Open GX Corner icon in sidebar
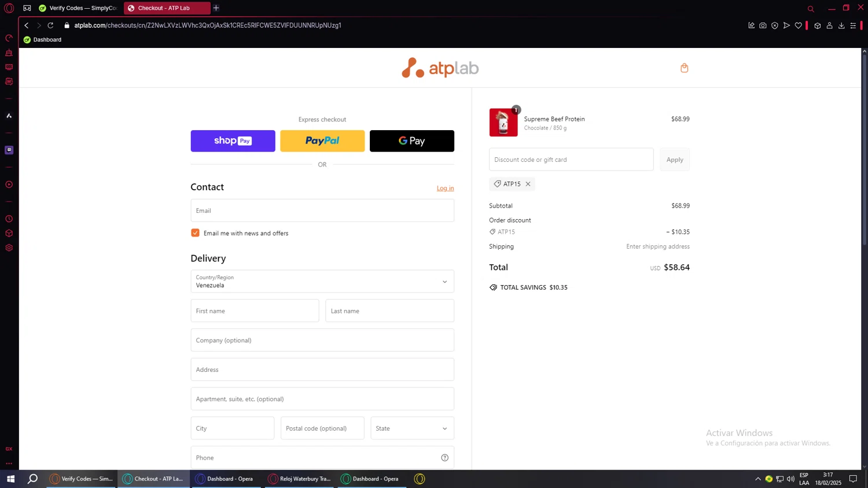 9,449
